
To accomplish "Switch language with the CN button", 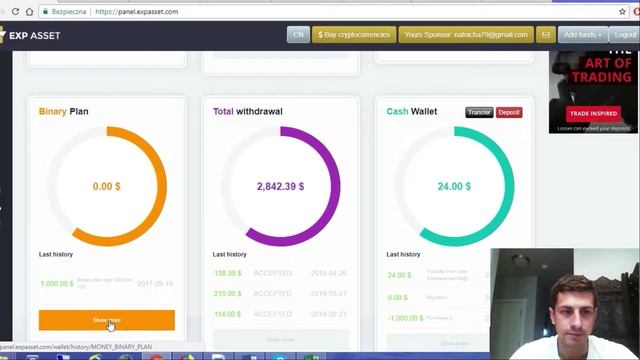I will 298,35.
